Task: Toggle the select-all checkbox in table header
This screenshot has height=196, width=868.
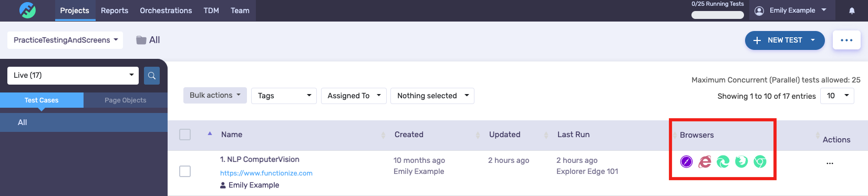Action: [x=185, y=135]
